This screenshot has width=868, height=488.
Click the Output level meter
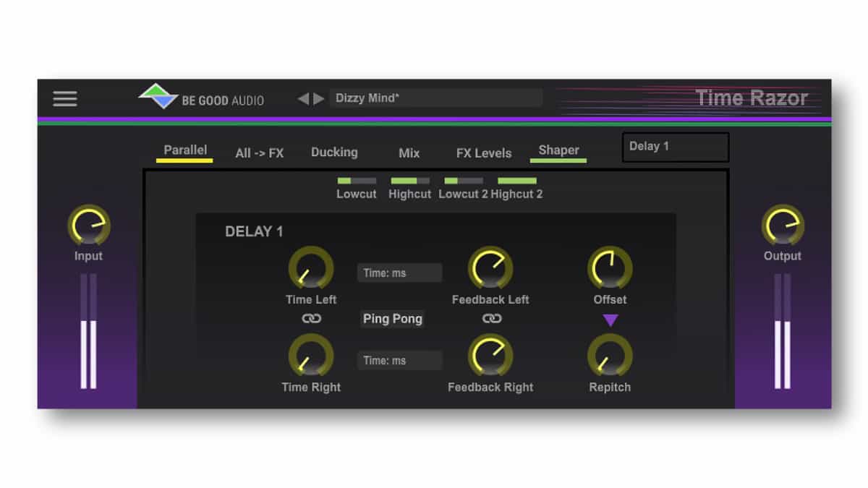click(783, 331)
